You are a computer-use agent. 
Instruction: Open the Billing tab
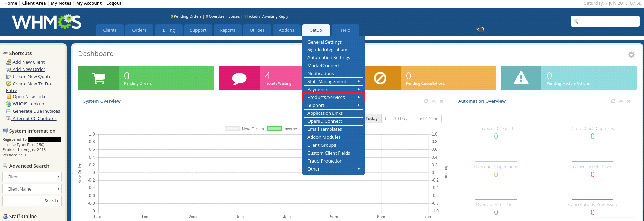[x=169, y=30]
